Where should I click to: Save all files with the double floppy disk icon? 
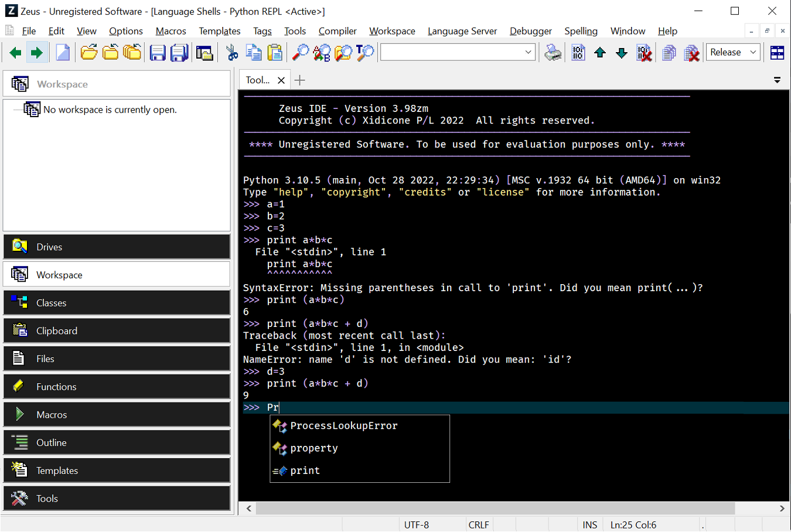tap(179, 53)
